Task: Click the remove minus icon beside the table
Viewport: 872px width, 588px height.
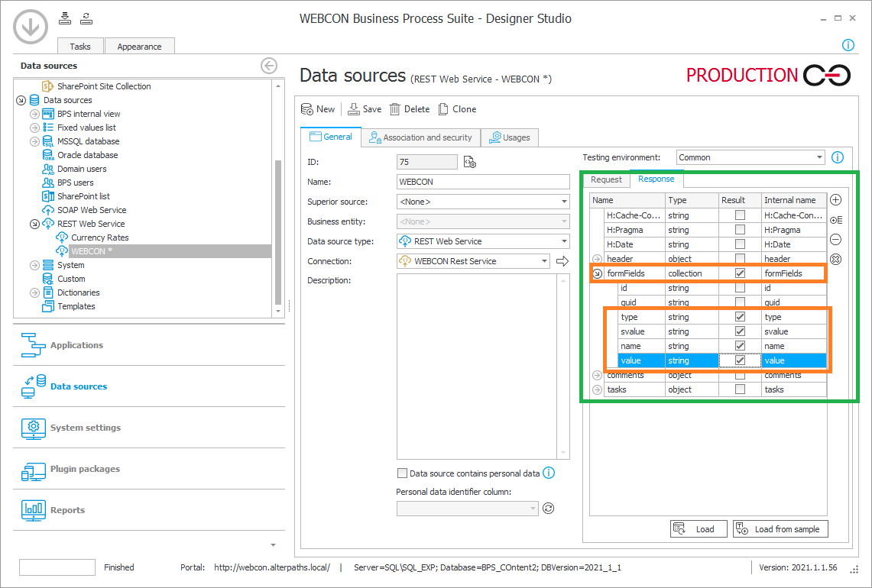Action: pos(835,240)
